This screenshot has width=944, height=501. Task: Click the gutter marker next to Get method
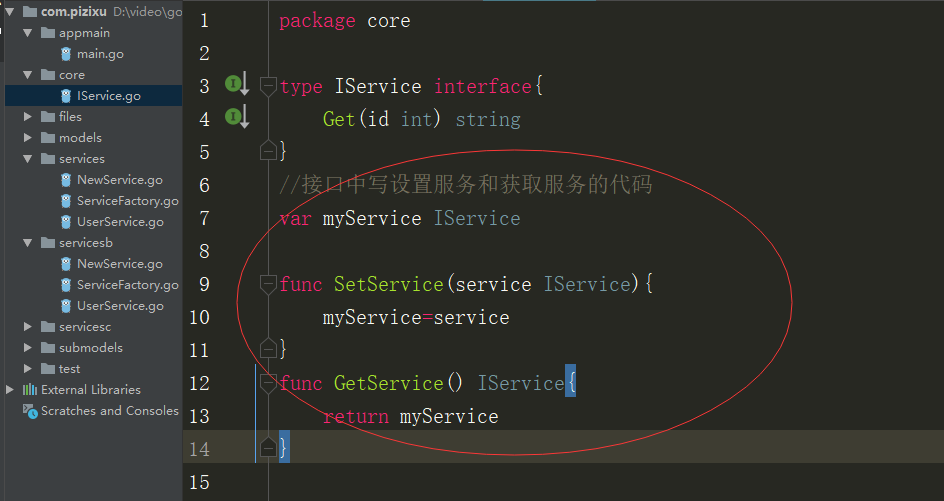pos(237,117)
